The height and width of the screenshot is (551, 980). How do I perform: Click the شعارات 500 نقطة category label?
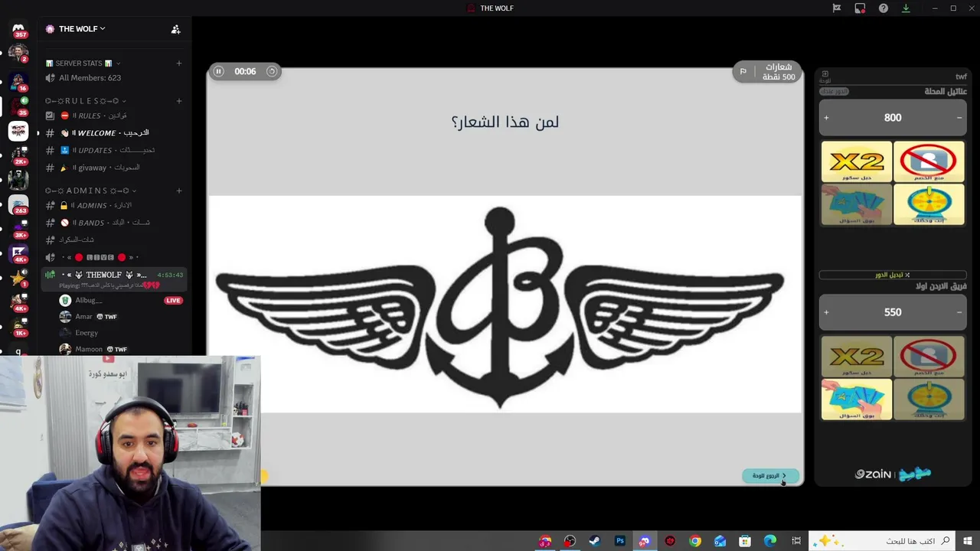tap(779, 72)
